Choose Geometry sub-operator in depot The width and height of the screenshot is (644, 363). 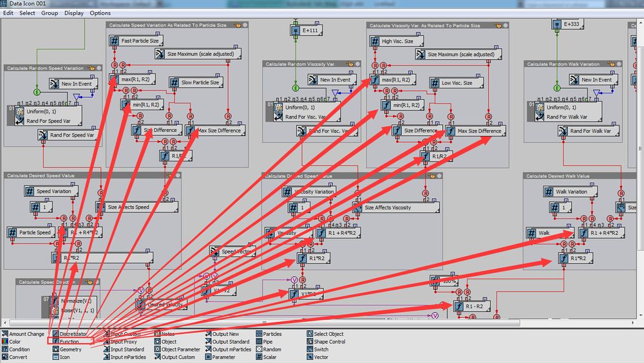68,349
